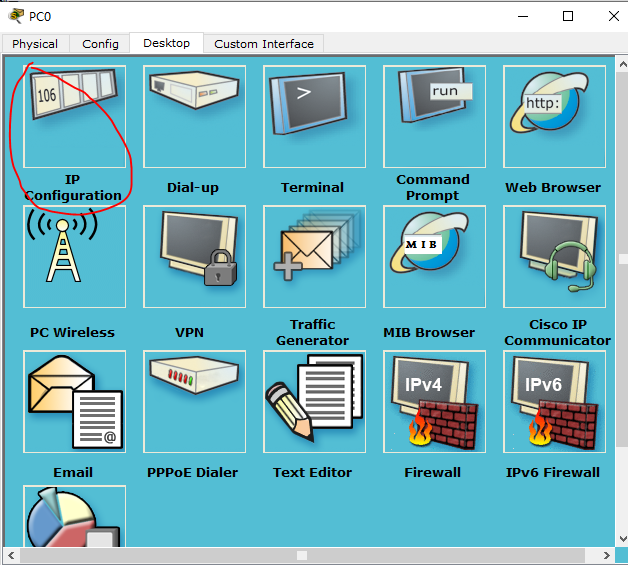628x565 pixels.
Task: Click the vertical scrollbar up arrow
Action: (623, 64)
